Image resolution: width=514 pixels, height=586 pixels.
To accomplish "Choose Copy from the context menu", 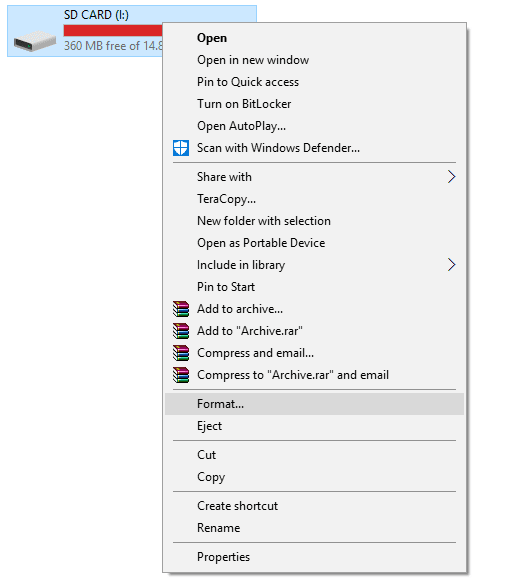I will pos(314,477).
